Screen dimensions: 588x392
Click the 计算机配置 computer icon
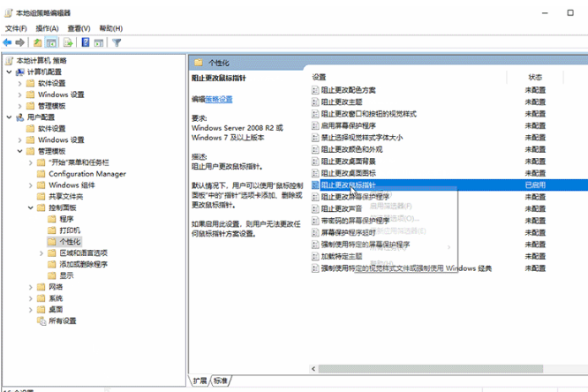20,72
